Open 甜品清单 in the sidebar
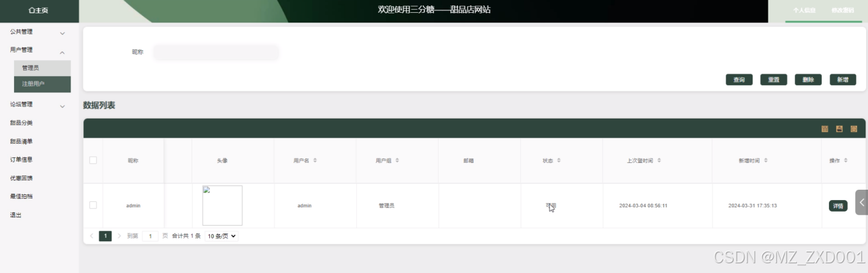This screenshot has height=273, width=868. 21,141
